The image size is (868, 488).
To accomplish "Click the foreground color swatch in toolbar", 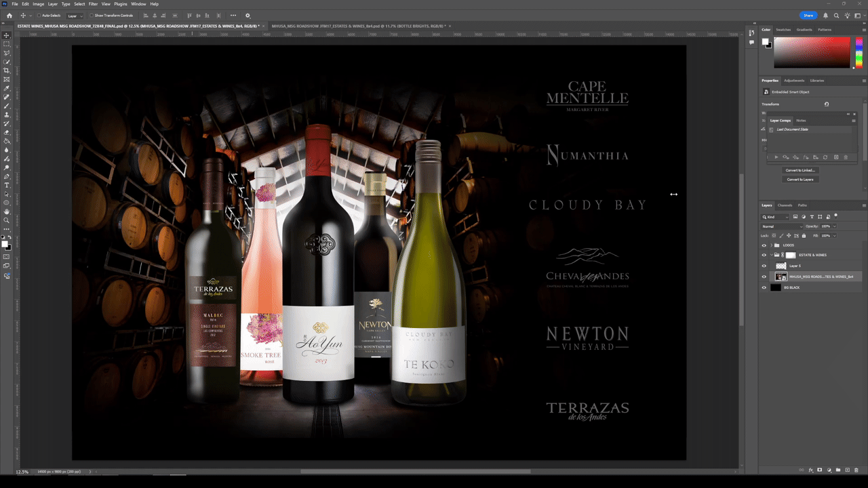I will [x=5, y=243].
